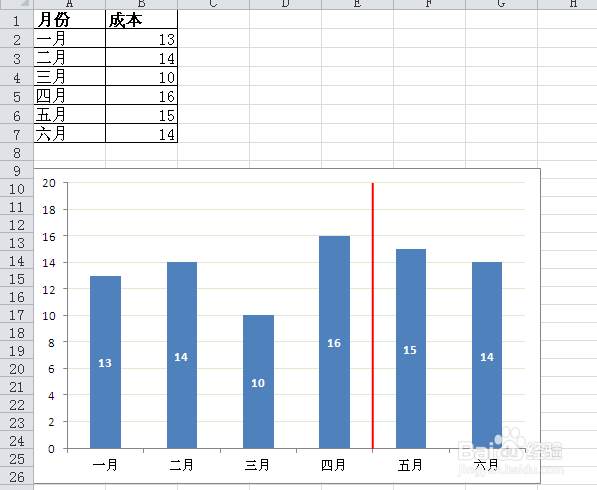Image resolution: width=597 pixels, height=490 pixels.
Task: Select row header 15
Action: click(17, 279)
